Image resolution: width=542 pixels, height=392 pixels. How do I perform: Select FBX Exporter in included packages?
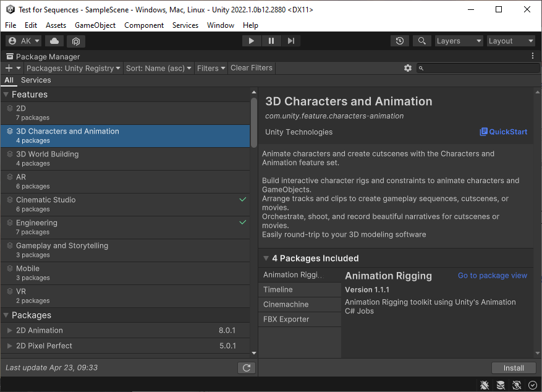[x=300, y=320]
